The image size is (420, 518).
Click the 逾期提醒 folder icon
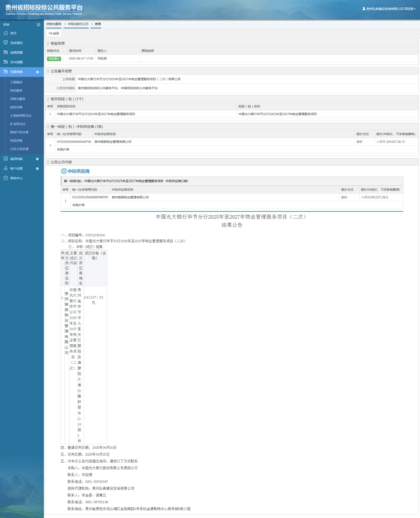tap(6, 52)
